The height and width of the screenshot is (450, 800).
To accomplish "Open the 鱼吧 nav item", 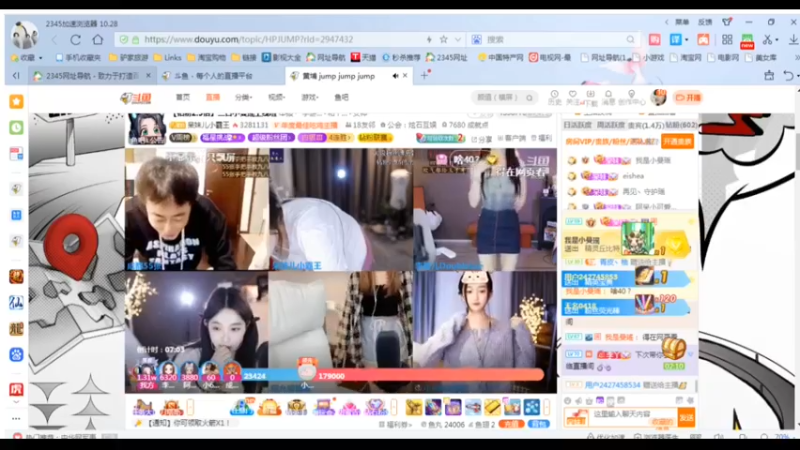I will 341,97.
